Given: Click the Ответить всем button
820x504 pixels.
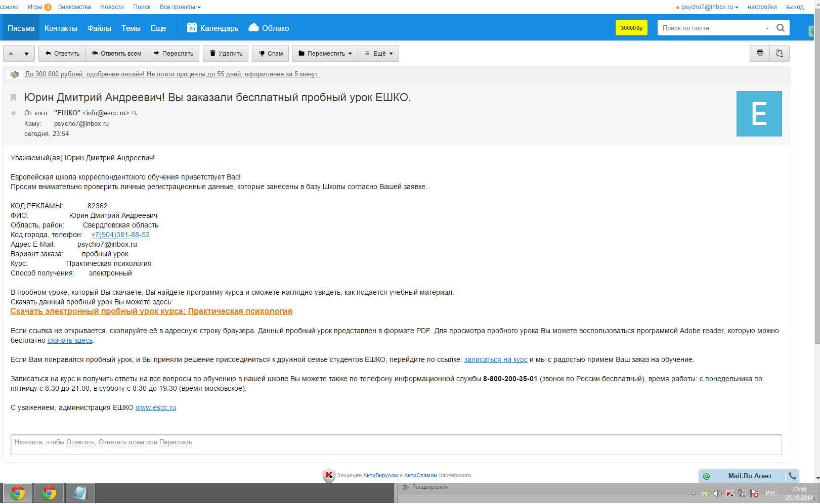Looking at the screenshot, I should (116, 54).
